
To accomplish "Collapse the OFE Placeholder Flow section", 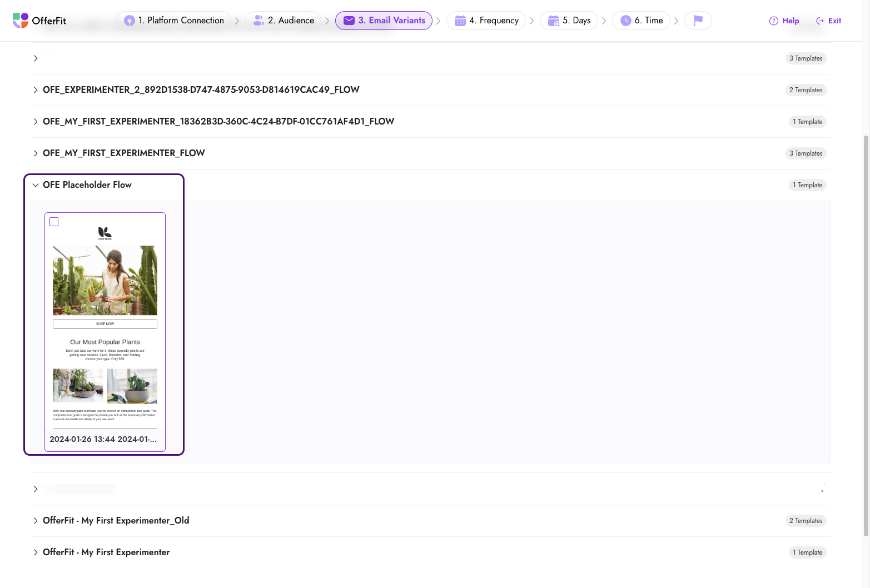I will pos(36,185).
